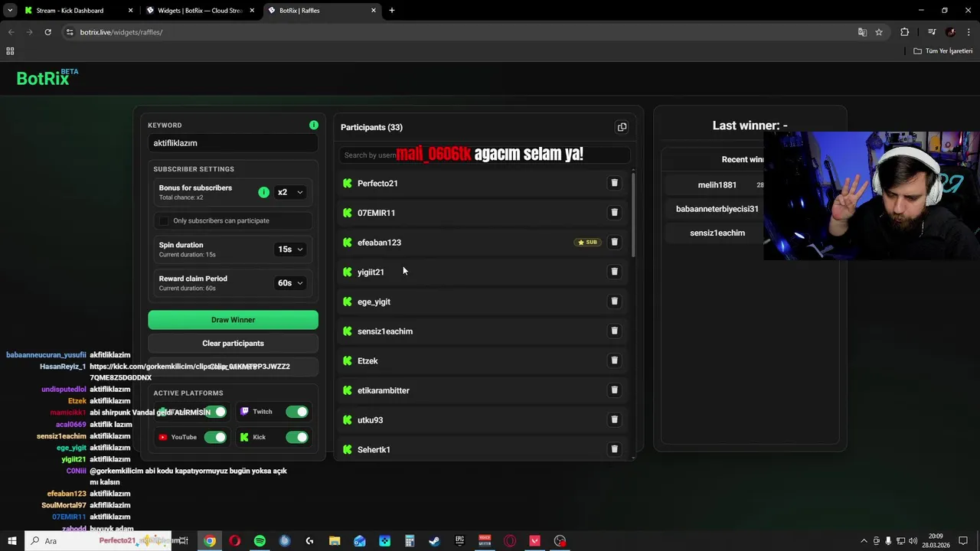
Task: Close Stream - Kick Dashboard tab
Action: 130,11
